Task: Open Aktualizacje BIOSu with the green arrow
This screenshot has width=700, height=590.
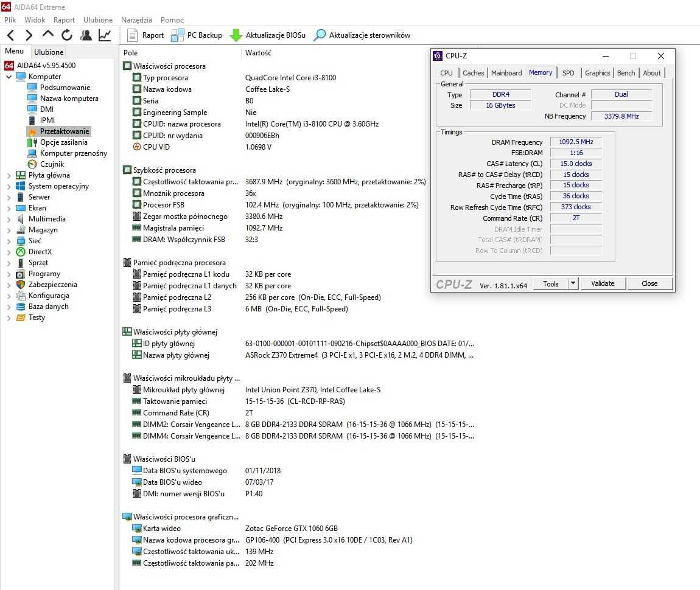Action: [x=268, y=35]
